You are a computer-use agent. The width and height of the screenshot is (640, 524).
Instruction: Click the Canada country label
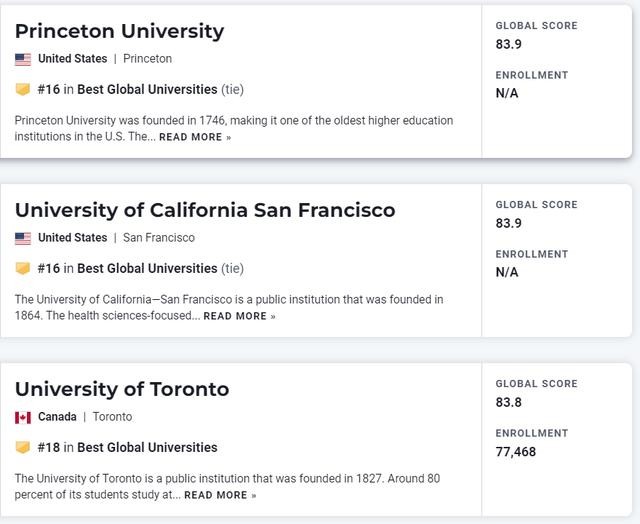[x=57, y=417]
